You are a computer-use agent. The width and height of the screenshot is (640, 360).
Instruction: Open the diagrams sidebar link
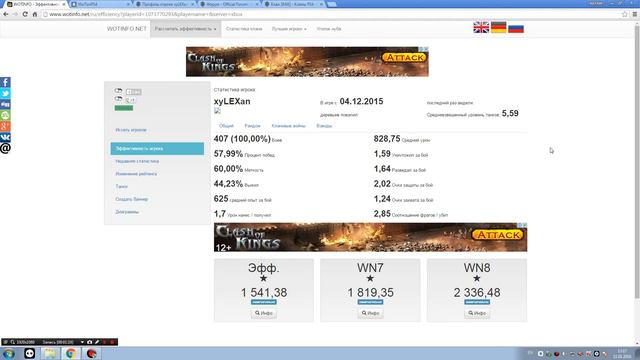pos(127,212)
